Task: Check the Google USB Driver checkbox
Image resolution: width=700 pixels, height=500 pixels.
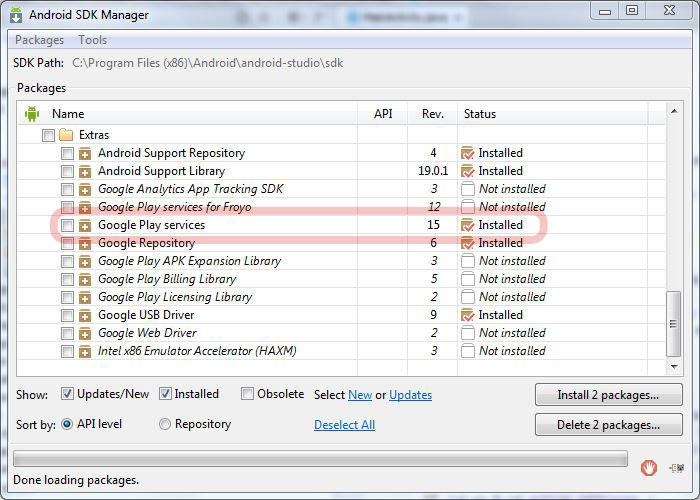Action: [67, 315]
